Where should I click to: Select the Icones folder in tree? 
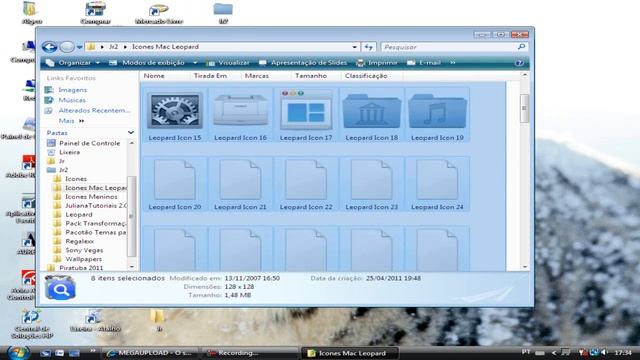[x=76, y=179]
